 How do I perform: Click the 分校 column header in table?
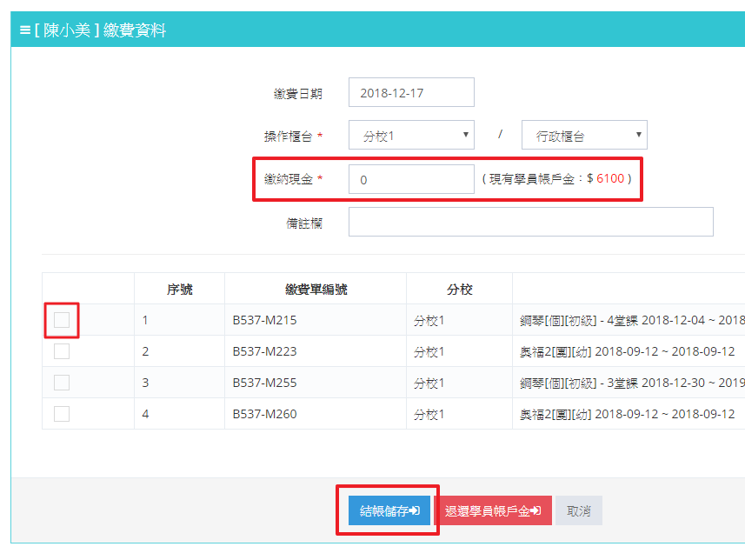click(x=459, y=290)
